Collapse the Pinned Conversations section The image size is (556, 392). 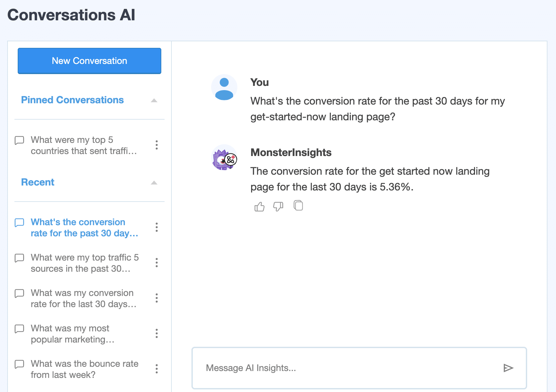(x=154, y=101)
